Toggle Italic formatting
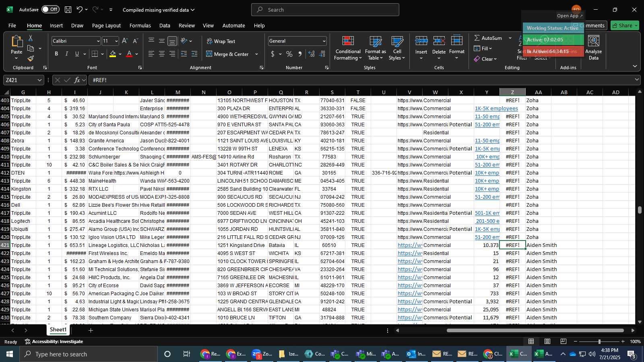The width and height of the screenshot is (644, 362). (x=66, y=54)
